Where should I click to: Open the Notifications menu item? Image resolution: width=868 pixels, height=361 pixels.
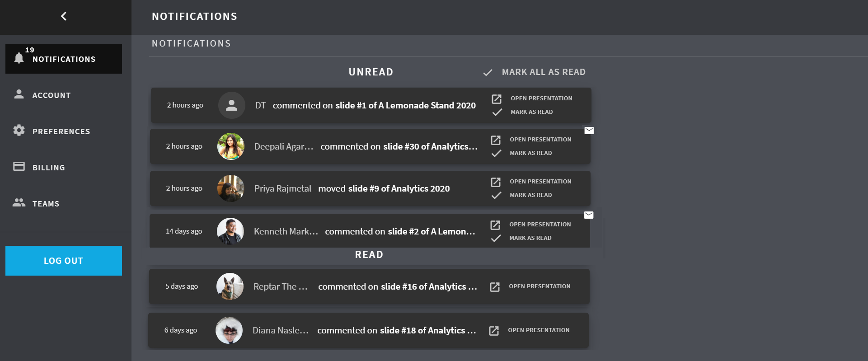(64, 59)
